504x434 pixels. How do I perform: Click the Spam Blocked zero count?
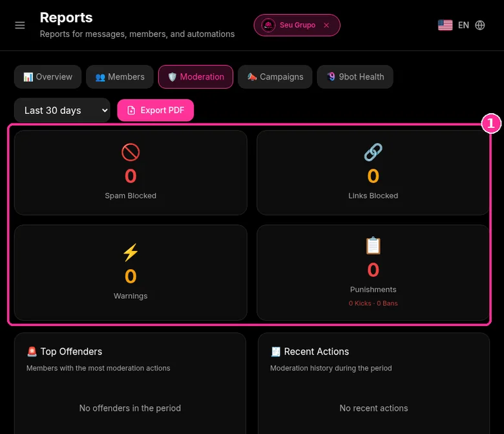(x=131, y=176)
